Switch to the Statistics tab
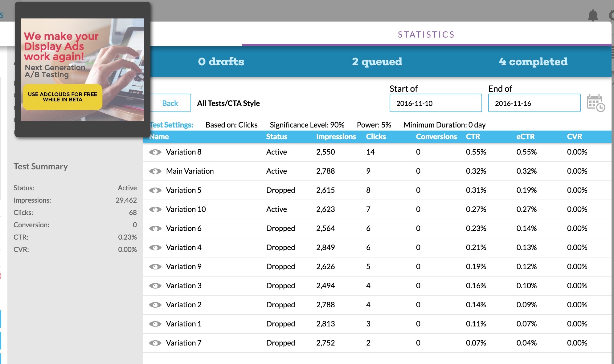 [426, 34]
